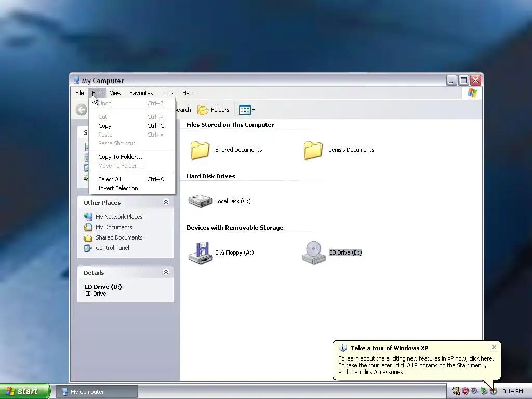Open My Network Places icon in sidebar

[x=88, y=217]
